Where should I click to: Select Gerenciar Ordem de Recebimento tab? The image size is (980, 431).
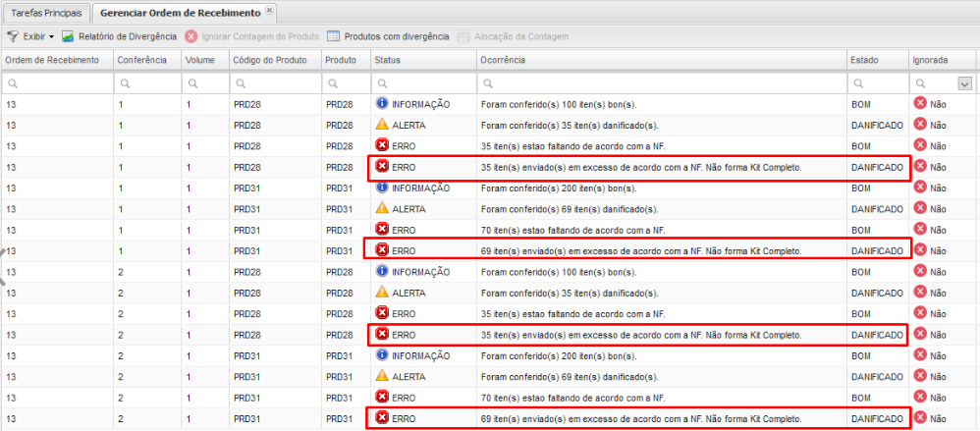coord(180,13)
